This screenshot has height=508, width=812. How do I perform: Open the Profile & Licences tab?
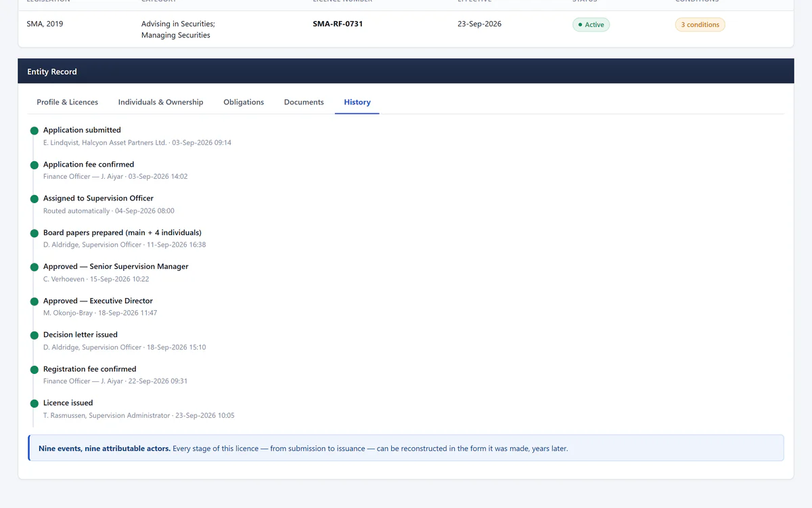coord(67,102)
